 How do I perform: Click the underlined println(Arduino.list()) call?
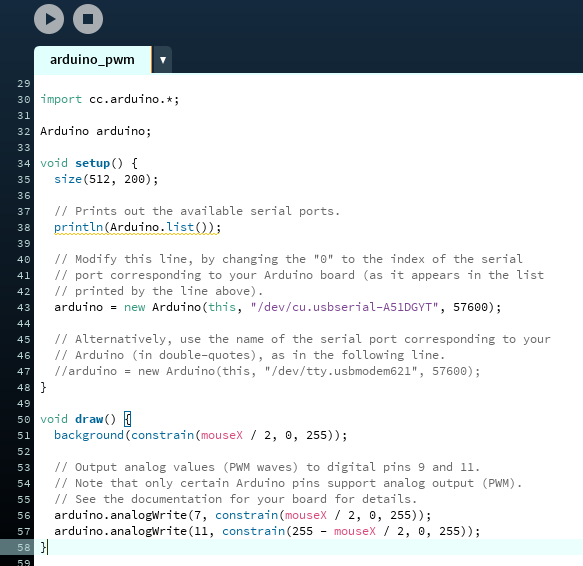[x=138, y=227]
